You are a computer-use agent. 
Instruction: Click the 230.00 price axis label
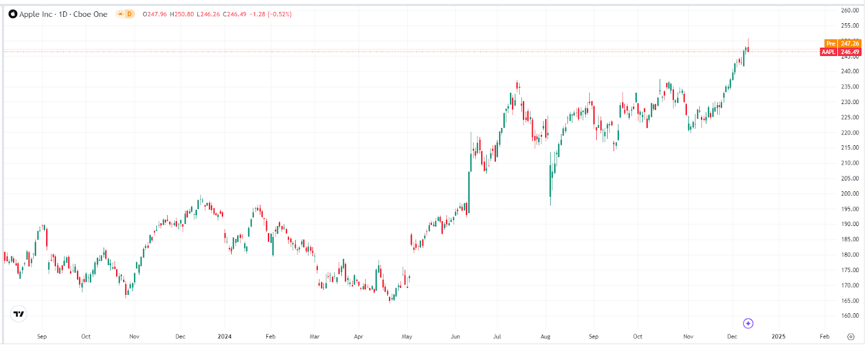850,102
